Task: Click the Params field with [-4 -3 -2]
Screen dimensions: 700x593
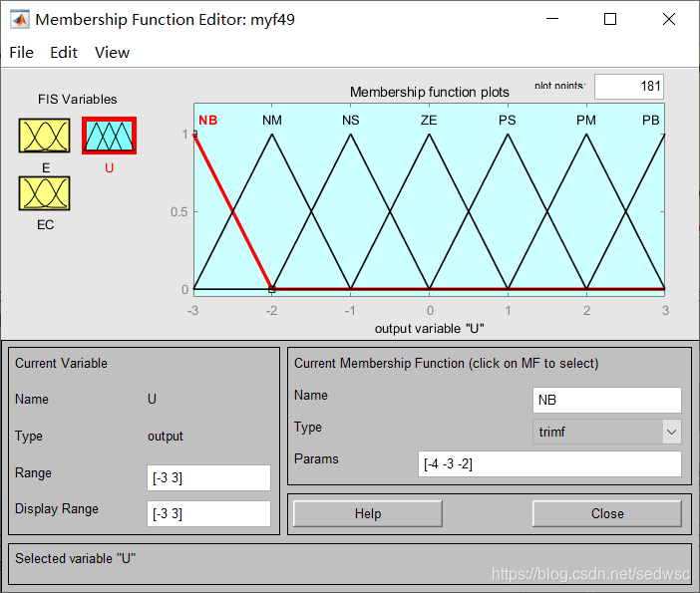Action: click(549, 464)
